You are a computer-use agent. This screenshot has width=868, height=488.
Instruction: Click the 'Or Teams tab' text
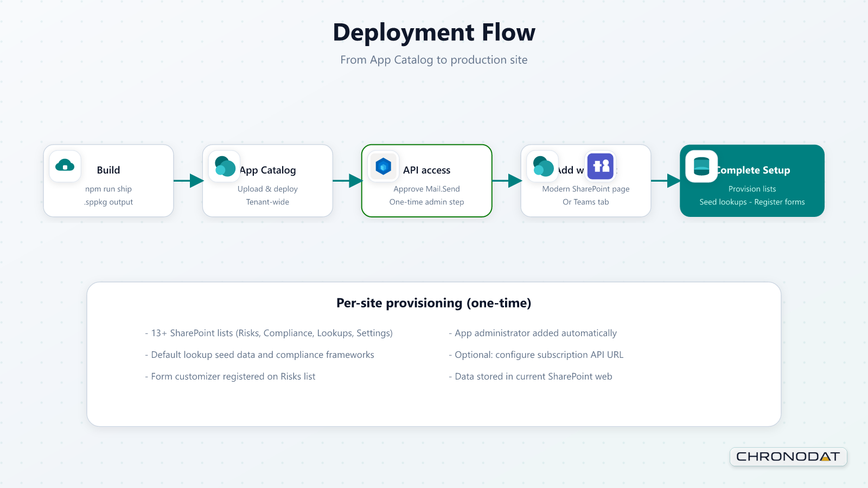pos(586,202)
